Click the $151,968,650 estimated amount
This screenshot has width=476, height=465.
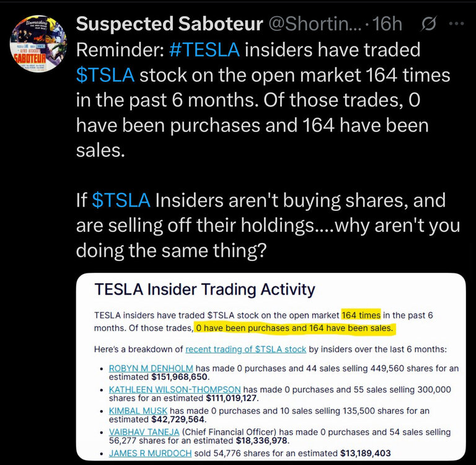(x=180, y=376)
